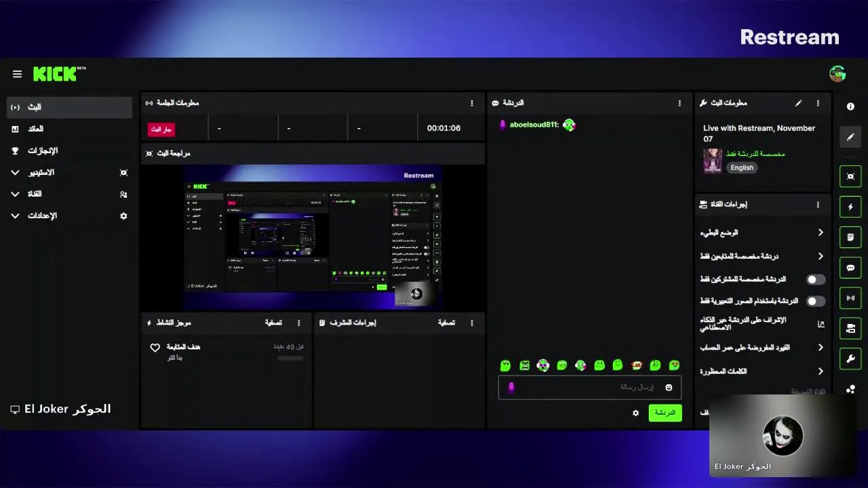Open three-dot menu of إجراءات القناة panel
The image size is (868, 488).
[x=818, y=205]
